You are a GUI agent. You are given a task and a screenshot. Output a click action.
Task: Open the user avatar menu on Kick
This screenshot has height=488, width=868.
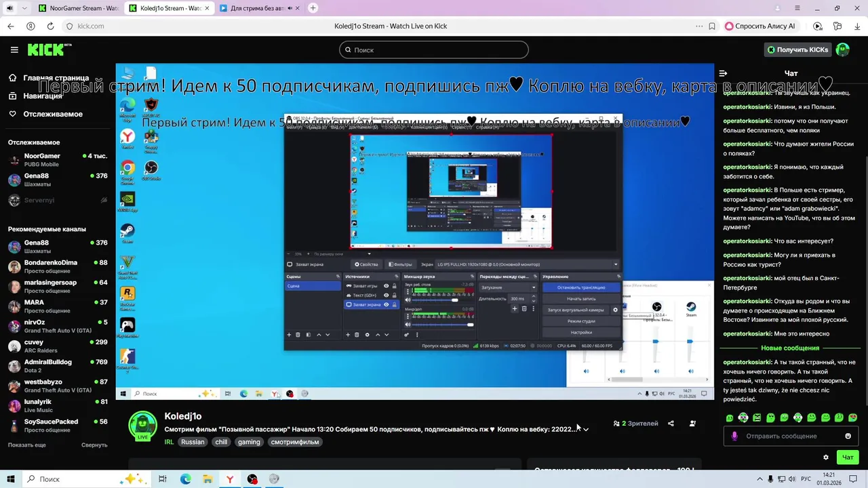pos(843,49)
